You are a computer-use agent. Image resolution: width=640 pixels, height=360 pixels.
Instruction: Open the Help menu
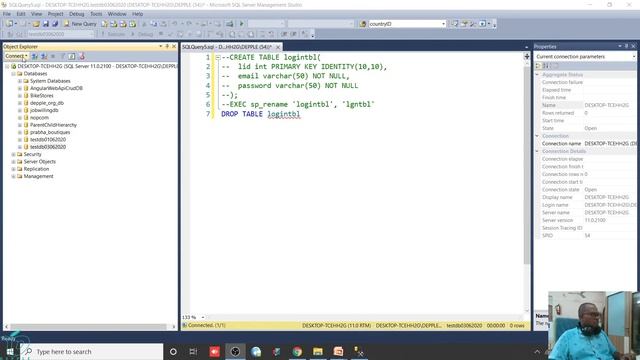[138, 14]
